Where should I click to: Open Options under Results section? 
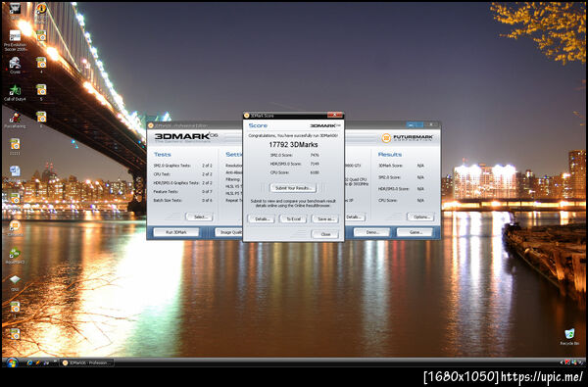click(x=420, y=217)
